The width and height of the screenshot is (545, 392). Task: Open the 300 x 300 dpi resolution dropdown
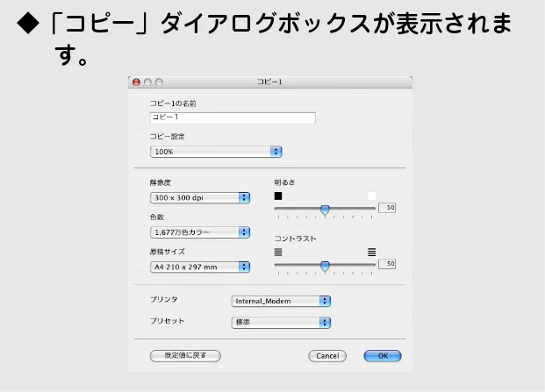(200, 197)
